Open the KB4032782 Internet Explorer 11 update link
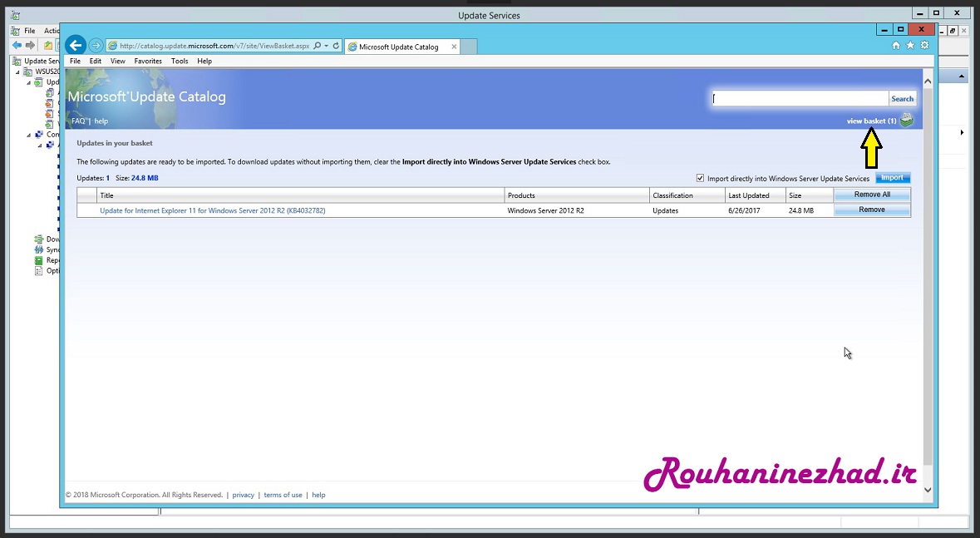This screenshot has width=980, height=538. point(213,210)
